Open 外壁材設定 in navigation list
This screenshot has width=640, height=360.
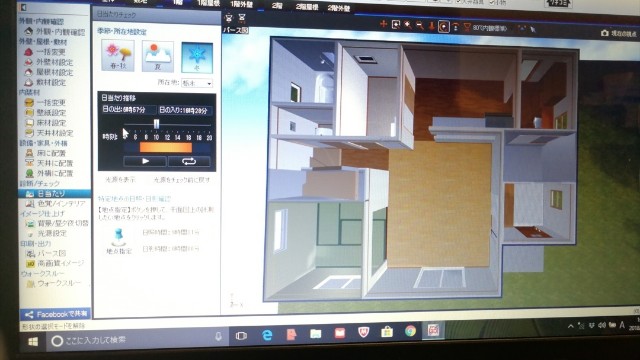click(49, 62)
